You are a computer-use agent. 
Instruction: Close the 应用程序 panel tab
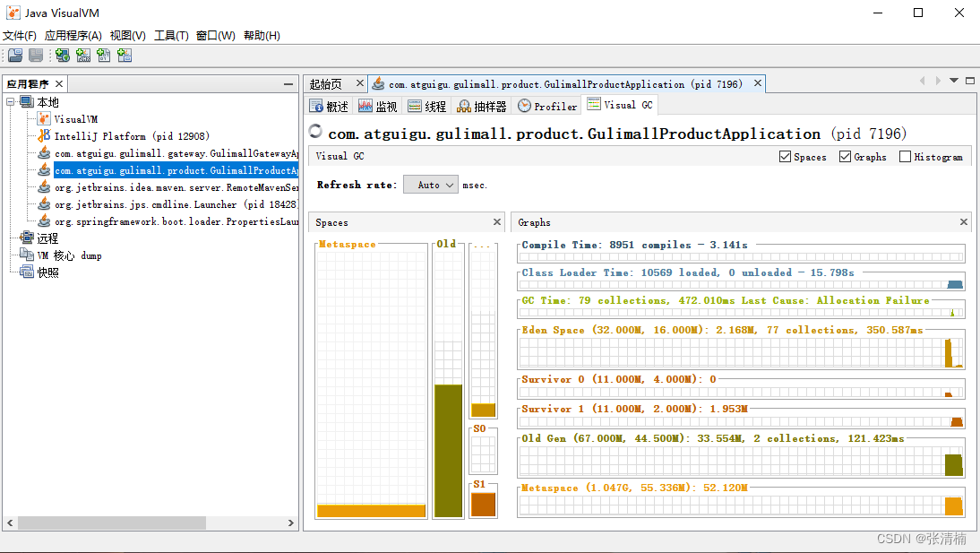point(59,84)
